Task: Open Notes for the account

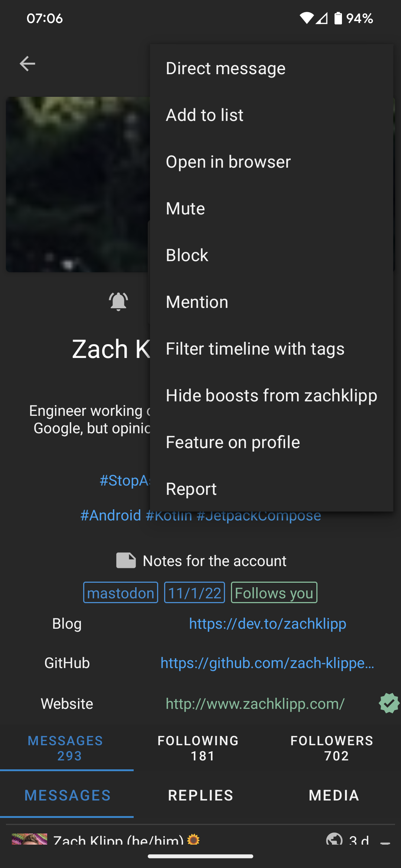Action: pyautogui.click(x=200, y=560)
